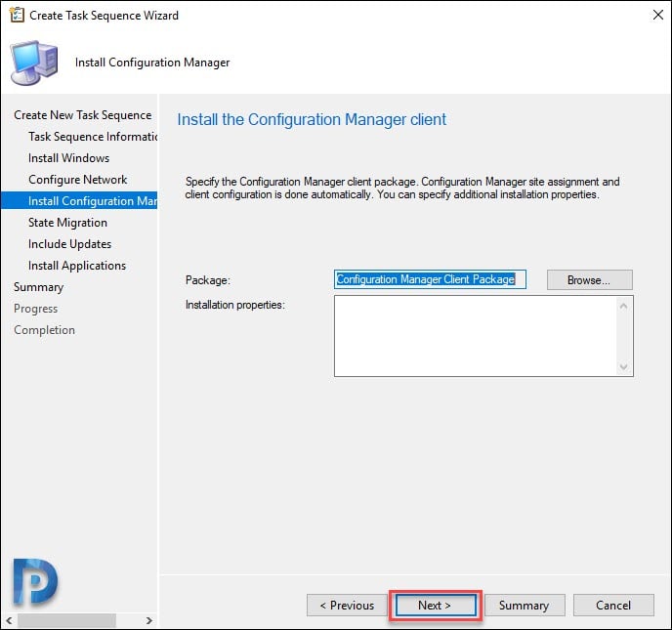The height and width of the screenshot is (630, 672).
Task: Click the Installation properties scroll down arrow
Action: (x=623, y=367)
